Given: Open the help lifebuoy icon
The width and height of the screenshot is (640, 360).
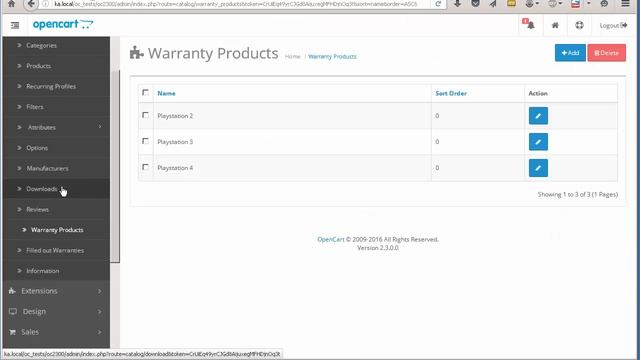Looking at the screenshot, I should (579, 25).
